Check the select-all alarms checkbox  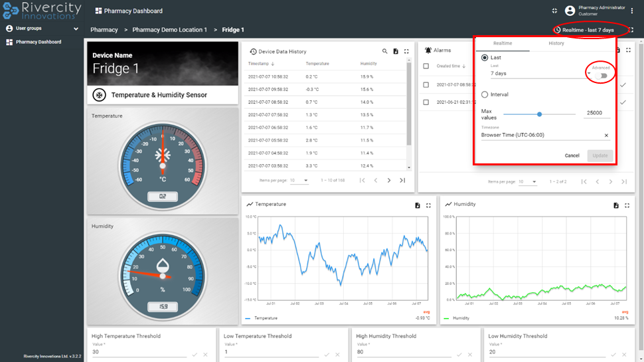pyautogui.click(x=426, y=66)
